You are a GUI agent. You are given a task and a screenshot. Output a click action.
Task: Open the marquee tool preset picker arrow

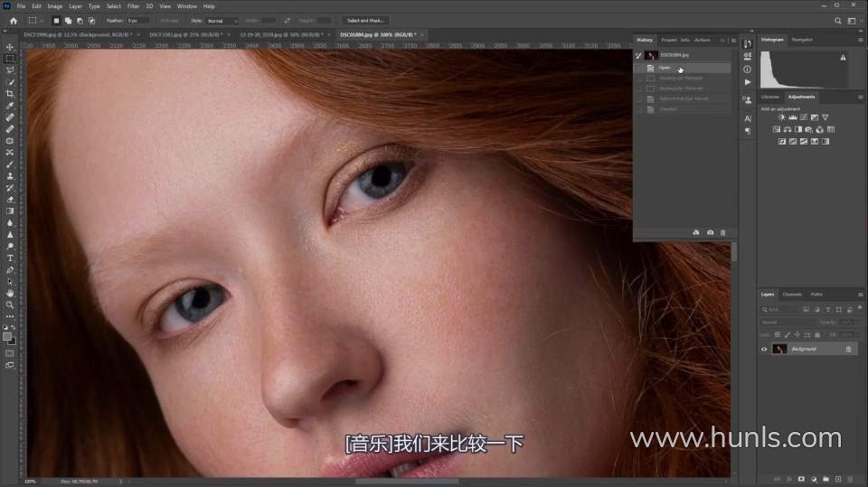coord(42,21)
